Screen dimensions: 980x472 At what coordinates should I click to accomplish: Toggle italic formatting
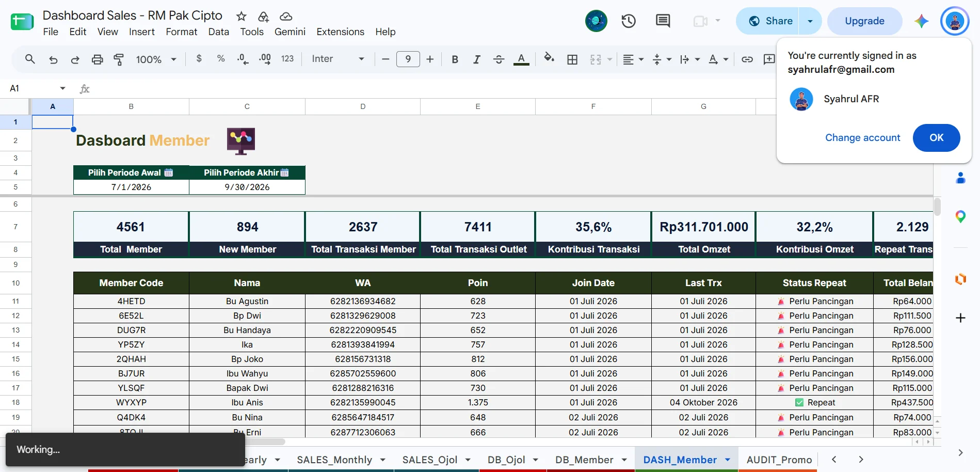[x=477, y=59]
